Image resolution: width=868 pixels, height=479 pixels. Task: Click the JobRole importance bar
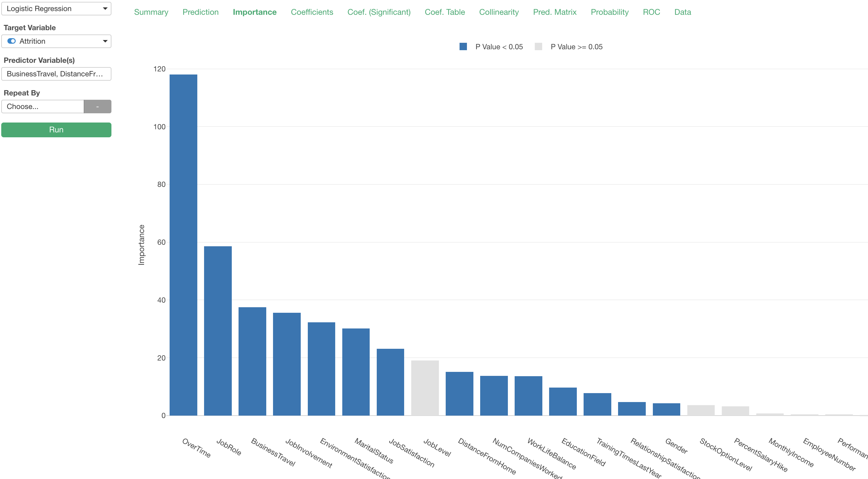218,331
